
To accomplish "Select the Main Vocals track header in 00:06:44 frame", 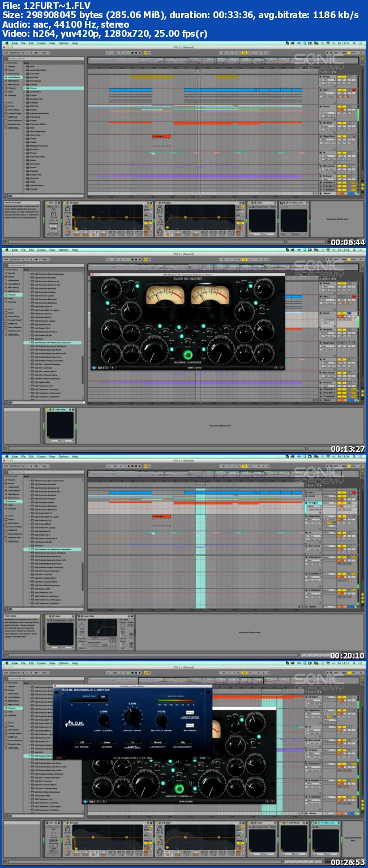I will click(328, 166).
